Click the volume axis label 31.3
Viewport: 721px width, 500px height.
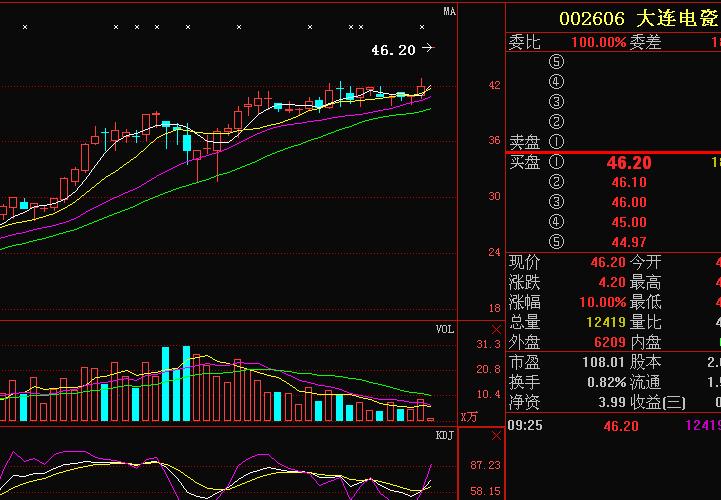489,344
